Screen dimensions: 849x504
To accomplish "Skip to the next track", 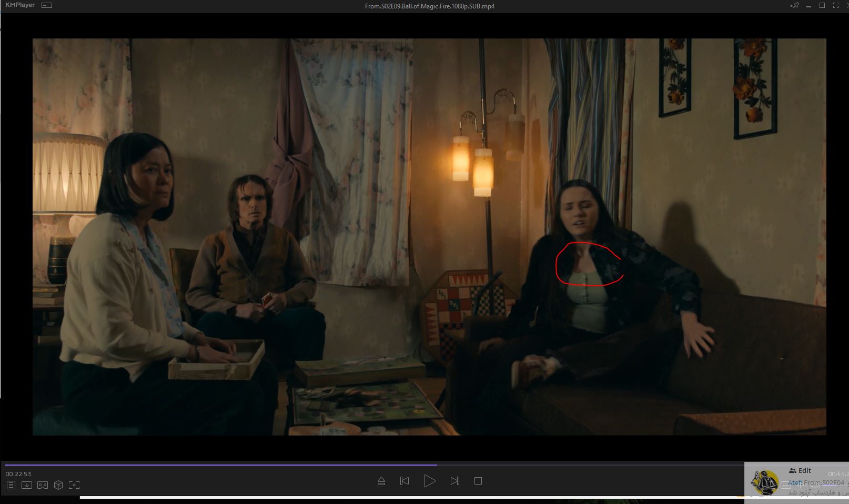I will click(x=455, y=481).
